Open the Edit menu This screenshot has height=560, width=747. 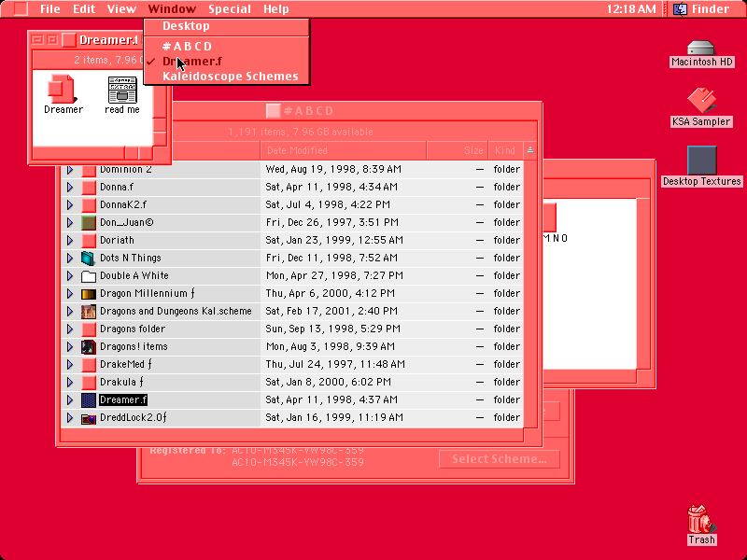click(84, 9)
